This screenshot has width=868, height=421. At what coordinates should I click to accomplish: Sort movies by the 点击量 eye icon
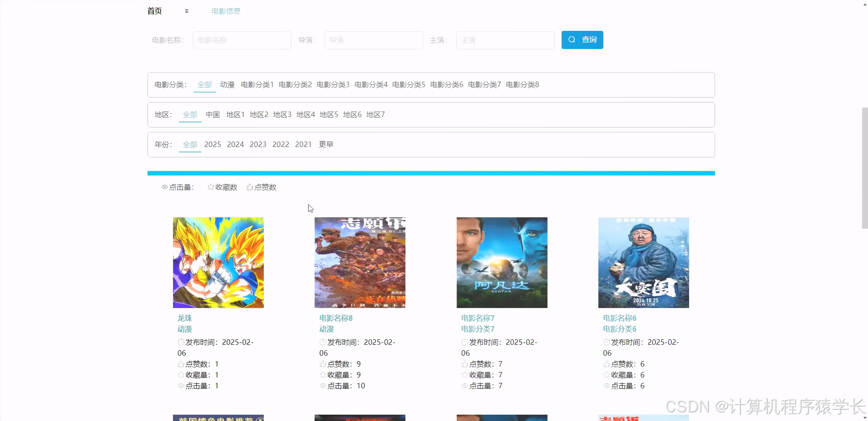click(164, 187)
